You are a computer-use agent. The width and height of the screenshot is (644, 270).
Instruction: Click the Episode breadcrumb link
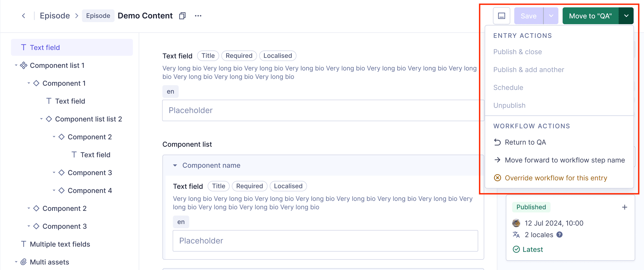tap(55, 16)
